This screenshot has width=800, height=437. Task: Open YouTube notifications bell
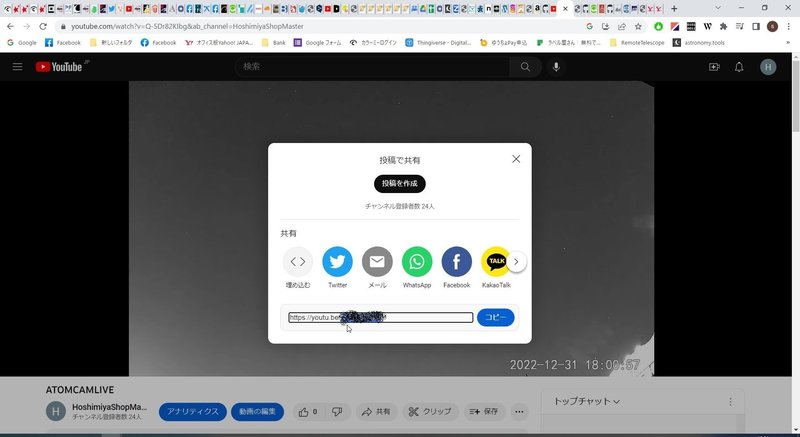click(739, 67)
